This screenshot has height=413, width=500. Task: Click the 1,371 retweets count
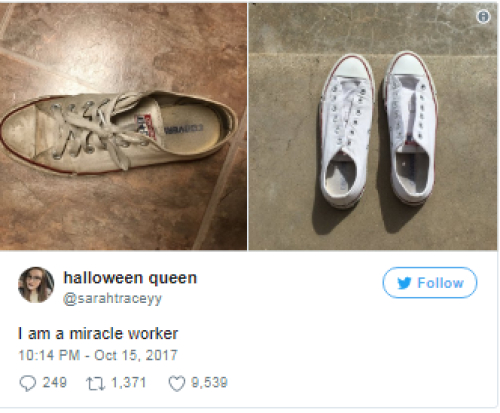[x=129, y=383]
